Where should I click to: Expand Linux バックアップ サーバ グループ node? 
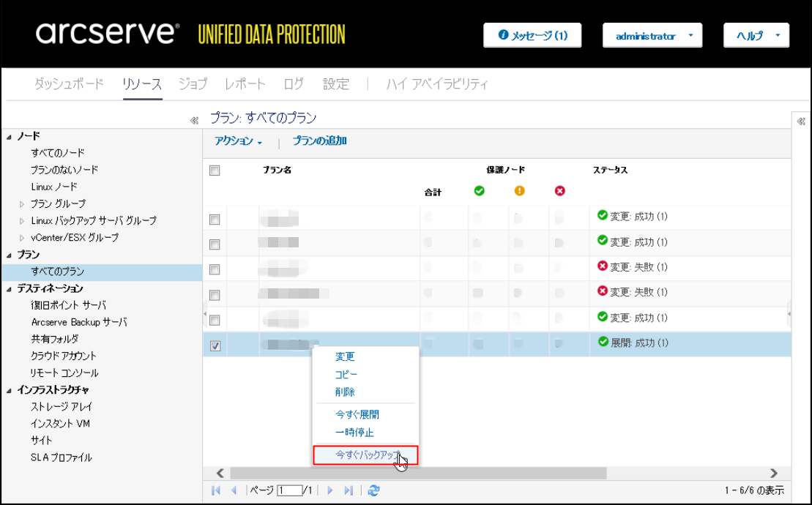(x=22, y=221)
